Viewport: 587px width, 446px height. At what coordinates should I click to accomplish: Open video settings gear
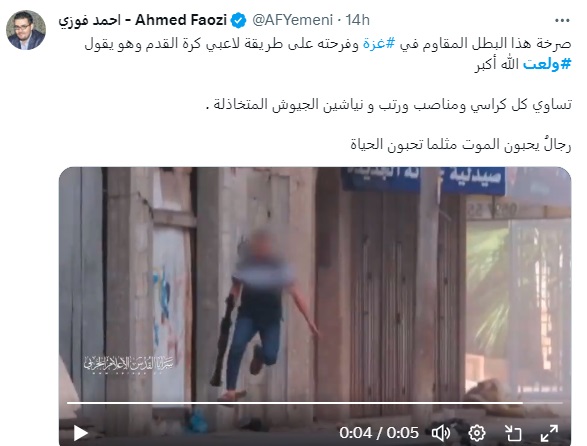point(477,433)
